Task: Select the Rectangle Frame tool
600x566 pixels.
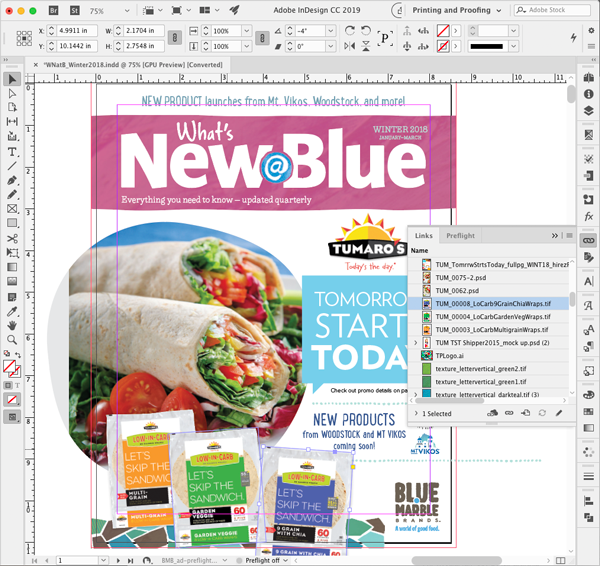Action: [12, 209]
